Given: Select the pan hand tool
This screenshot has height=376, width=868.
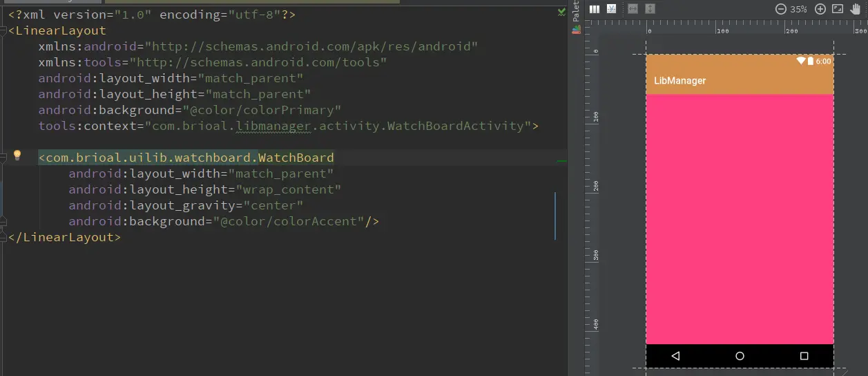Looking at the screenshot, I should click(x=856, y=9).
